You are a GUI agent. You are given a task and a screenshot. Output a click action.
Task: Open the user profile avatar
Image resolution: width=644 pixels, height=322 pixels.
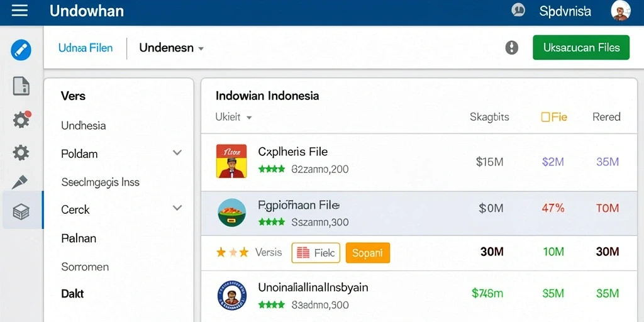click(x=621, y=11)
